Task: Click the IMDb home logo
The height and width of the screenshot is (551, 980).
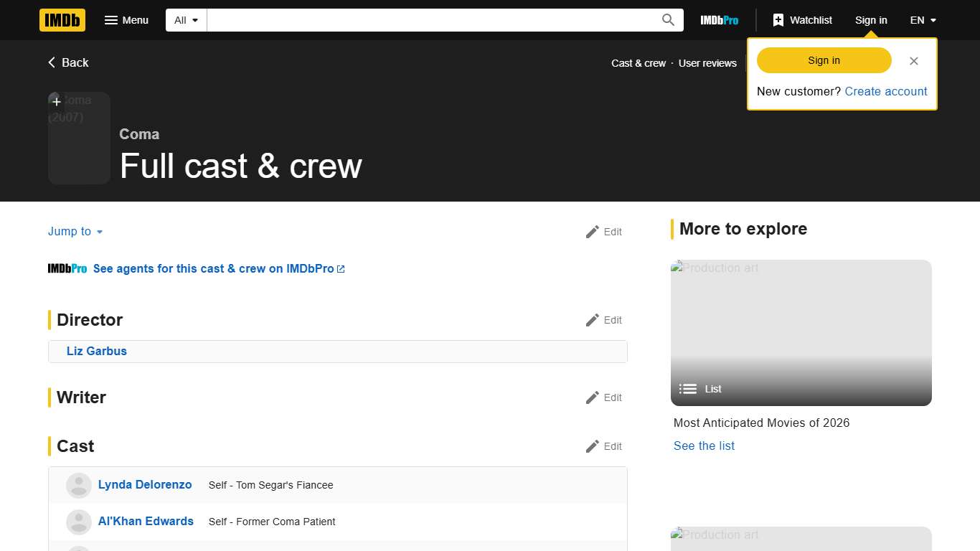Action: [x=62, y=20]
